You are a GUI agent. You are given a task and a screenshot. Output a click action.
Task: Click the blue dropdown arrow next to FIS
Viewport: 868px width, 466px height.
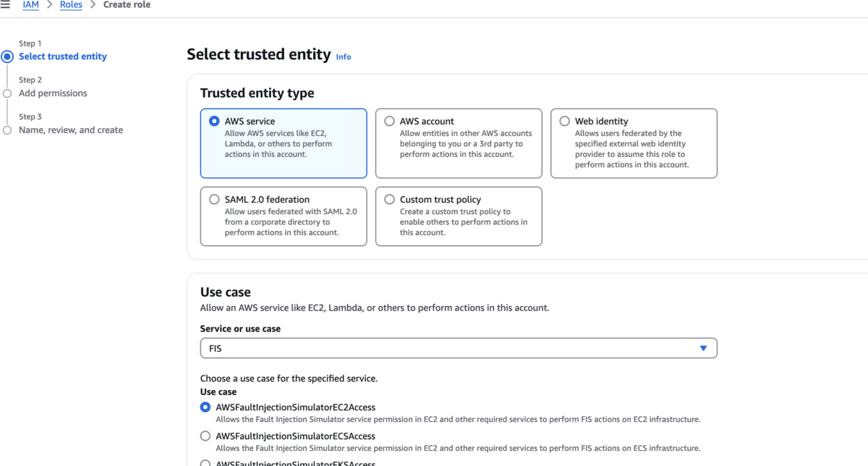703,348
